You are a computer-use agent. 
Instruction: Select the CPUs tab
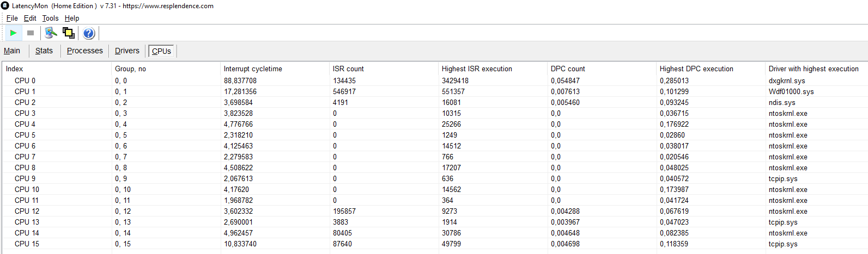coord(161,51)
